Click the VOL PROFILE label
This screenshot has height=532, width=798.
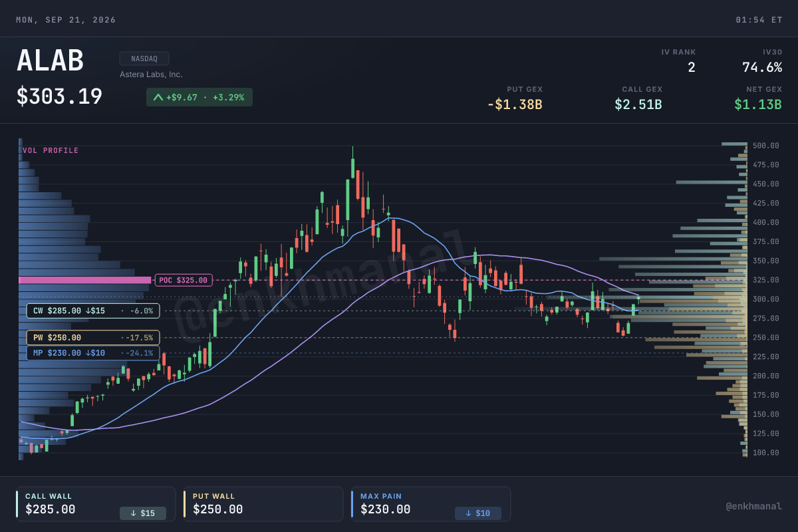coord(51,150)
